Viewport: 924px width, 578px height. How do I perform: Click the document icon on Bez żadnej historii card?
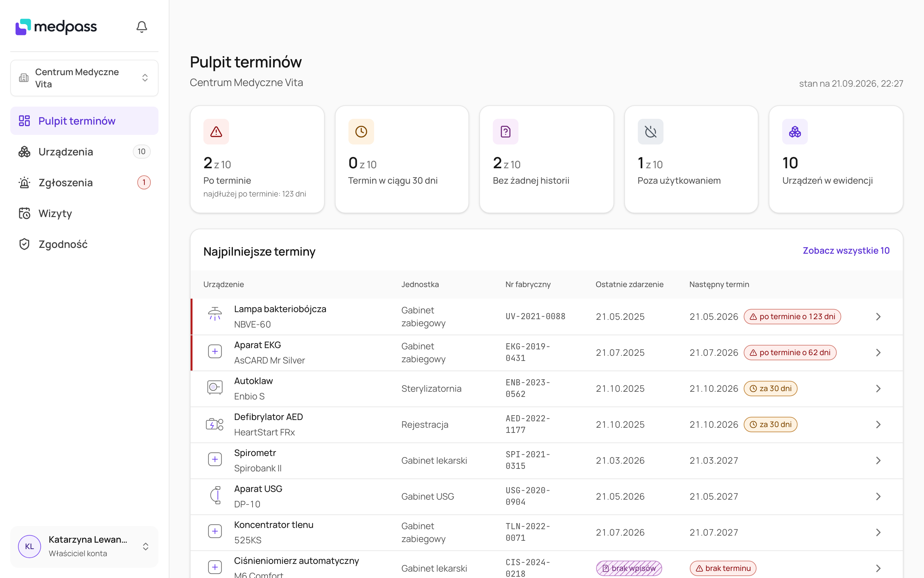pyautogui.click(x=506, y=132)
